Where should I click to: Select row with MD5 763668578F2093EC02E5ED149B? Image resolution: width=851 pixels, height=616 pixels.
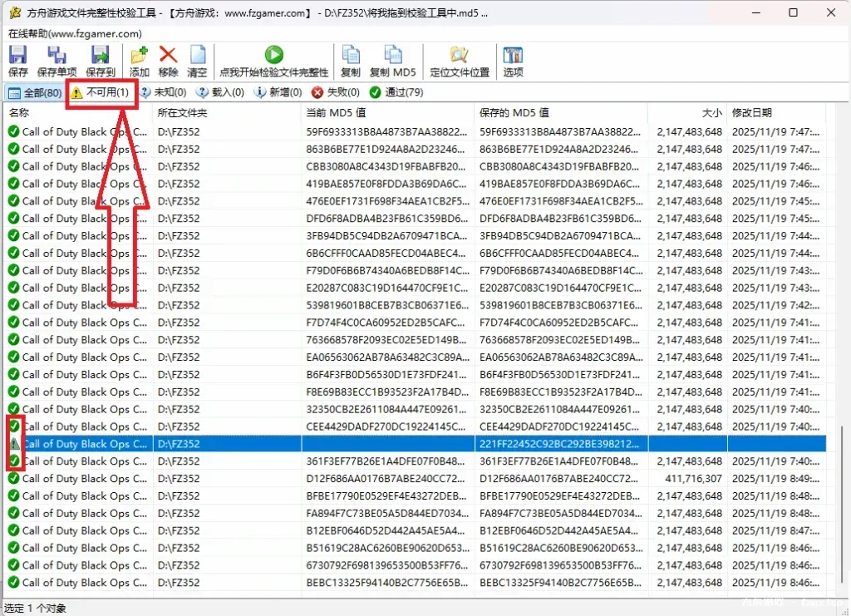tap(416, 340)
